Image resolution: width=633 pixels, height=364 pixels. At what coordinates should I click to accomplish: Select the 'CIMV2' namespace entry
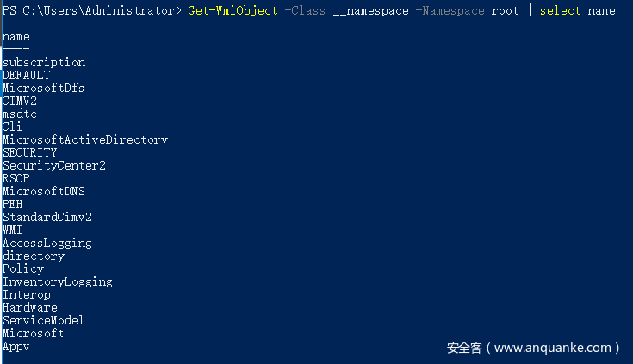click(x=20, y=101)
